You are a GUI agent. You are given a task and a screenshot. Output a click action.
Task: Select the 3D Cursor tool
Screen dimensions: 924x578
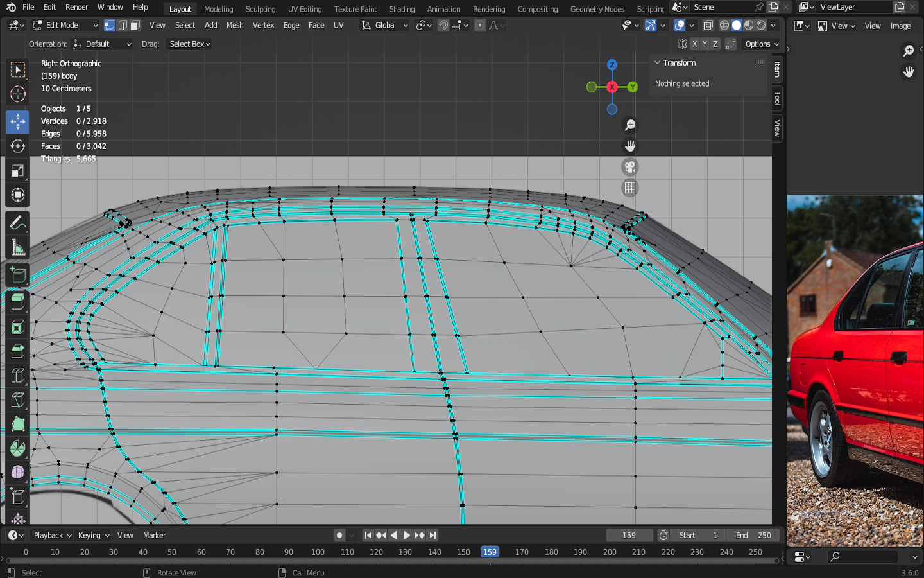click(x=17, y=94)
